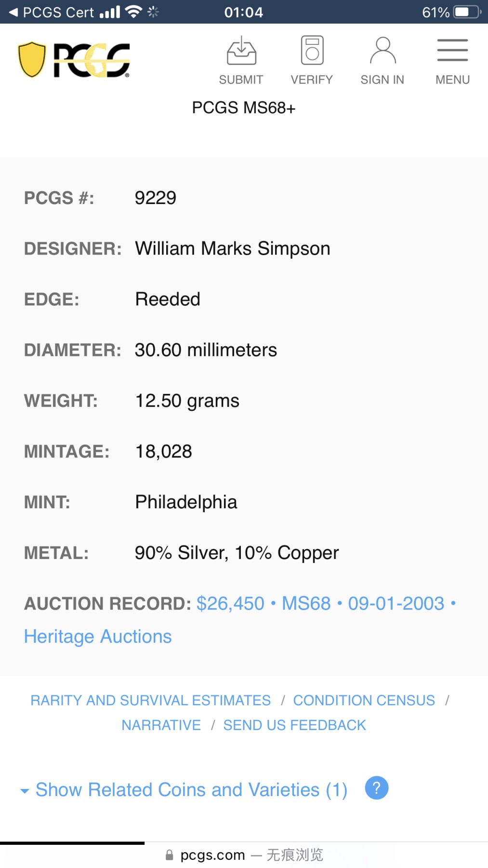The image size is (488, 868).
Task: Tap the Verify slab icon
Action: tap(312, 51)
